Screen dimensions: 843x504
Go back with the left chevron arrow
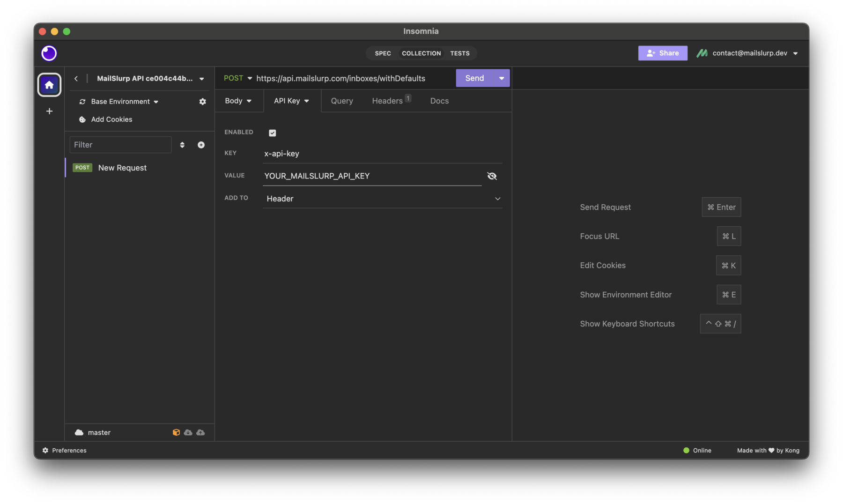point(76,79)
